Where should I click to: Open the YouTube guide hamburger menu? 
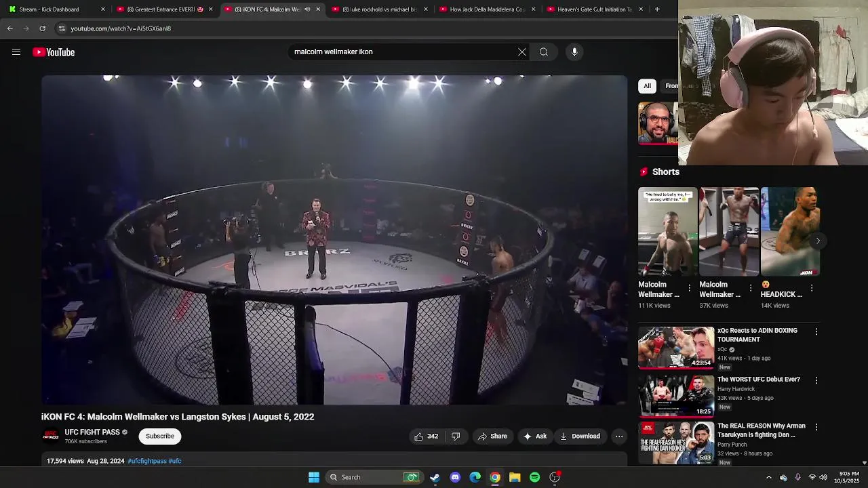click(16, 52)
